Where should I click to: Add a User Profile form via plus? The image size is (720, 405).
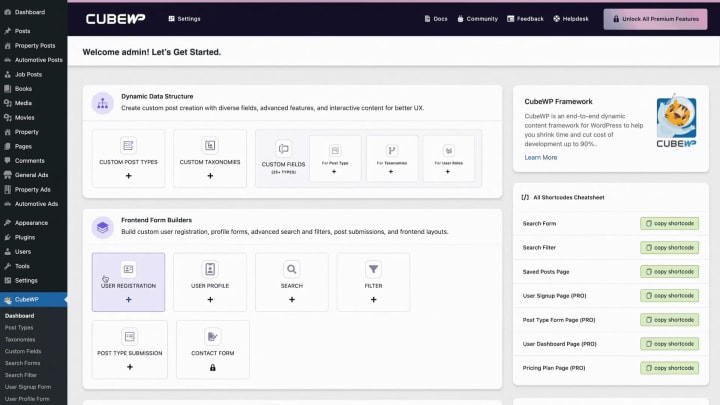pyautogui.click(x=210, y=299)
